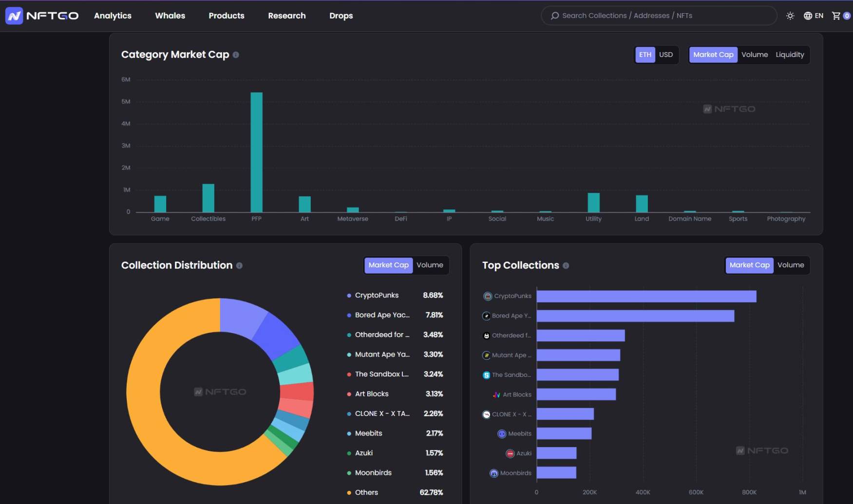853x504 pixels.
Task: Click info icon beside Category Market Cap
Action: pos(236,55)
